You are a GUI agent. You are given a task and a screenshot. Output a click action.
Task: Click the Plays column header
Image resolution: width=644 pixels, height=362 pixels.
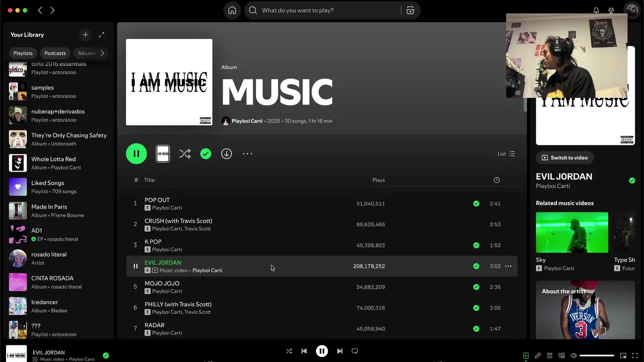(378, 180)
